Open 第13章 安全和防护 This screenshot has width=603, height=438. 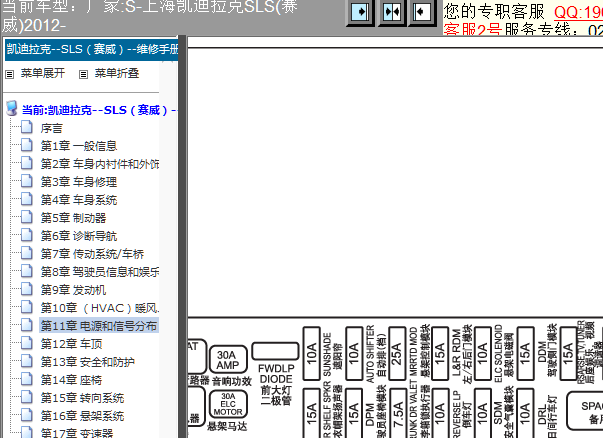(x=88, y=362)
